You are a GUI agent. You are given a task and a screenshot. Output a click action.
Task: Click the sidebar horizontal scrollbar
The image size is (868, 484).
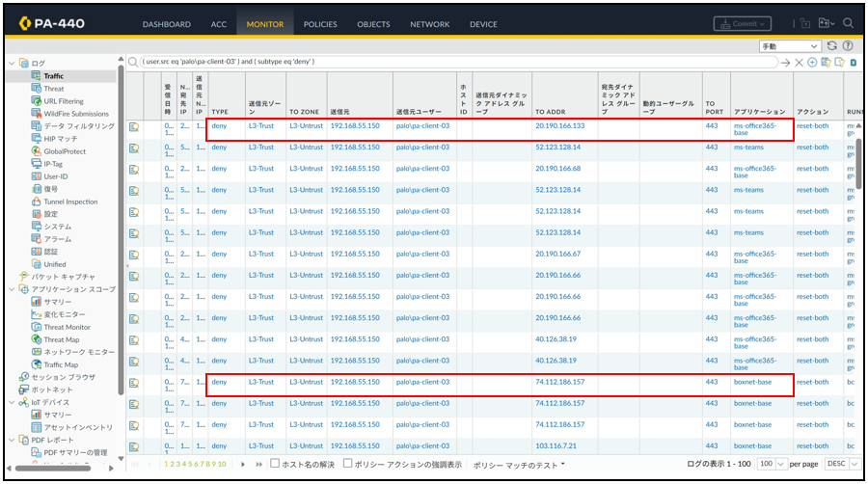coord(53,469)
